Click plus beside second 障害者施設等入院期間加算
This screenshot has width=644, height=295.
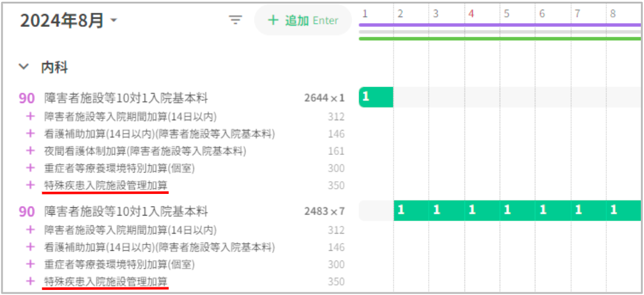pos(29,230)
